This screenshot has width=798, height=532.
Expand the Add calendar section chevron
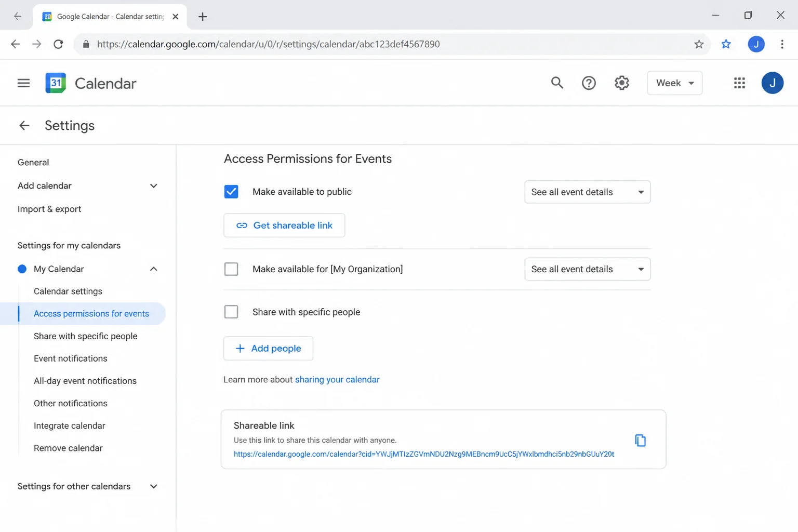[x=153, y=186]
